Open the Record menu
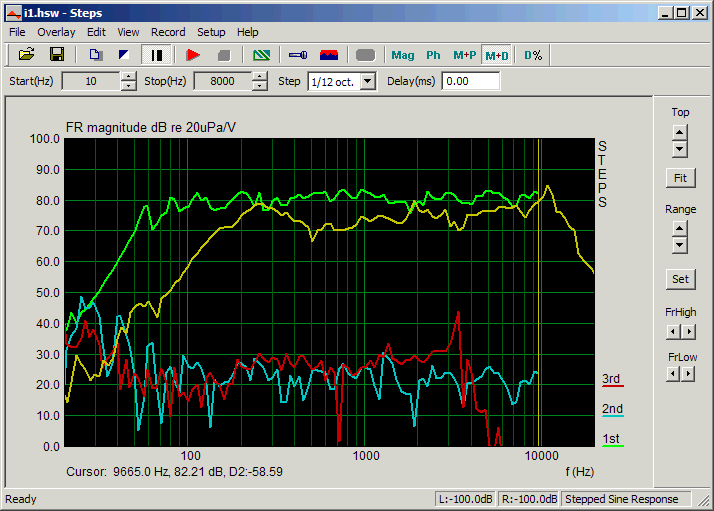Image resolution: width=714 pixels, height=511 pixels. pos(168,32)
